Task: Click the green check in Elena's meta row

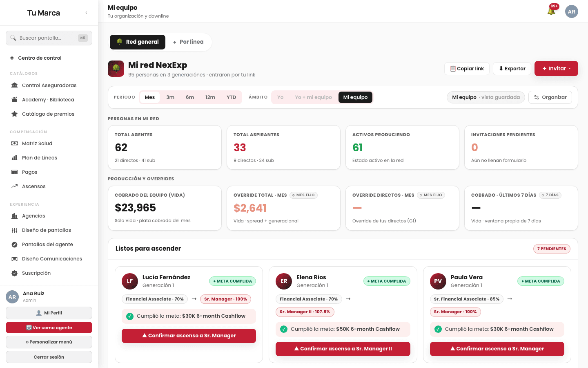Action: (x=284, y=329)
